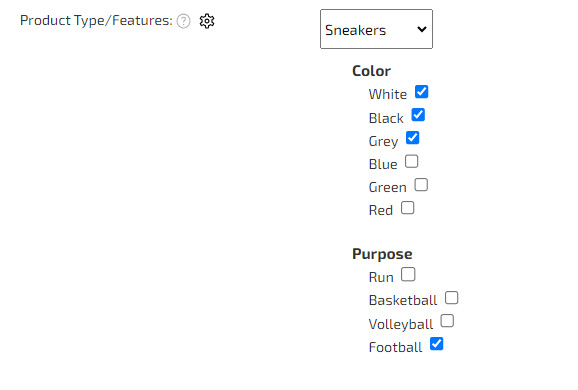The width and height of the screenshot is (578, 390).
Task: Check the Red color box
Action: pyautogui.click(x=407, y=208)
